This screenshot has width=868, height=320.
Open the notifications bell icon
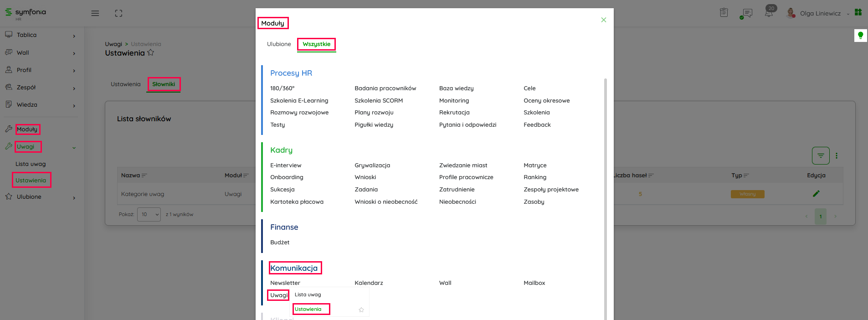[x=769, y=13]
